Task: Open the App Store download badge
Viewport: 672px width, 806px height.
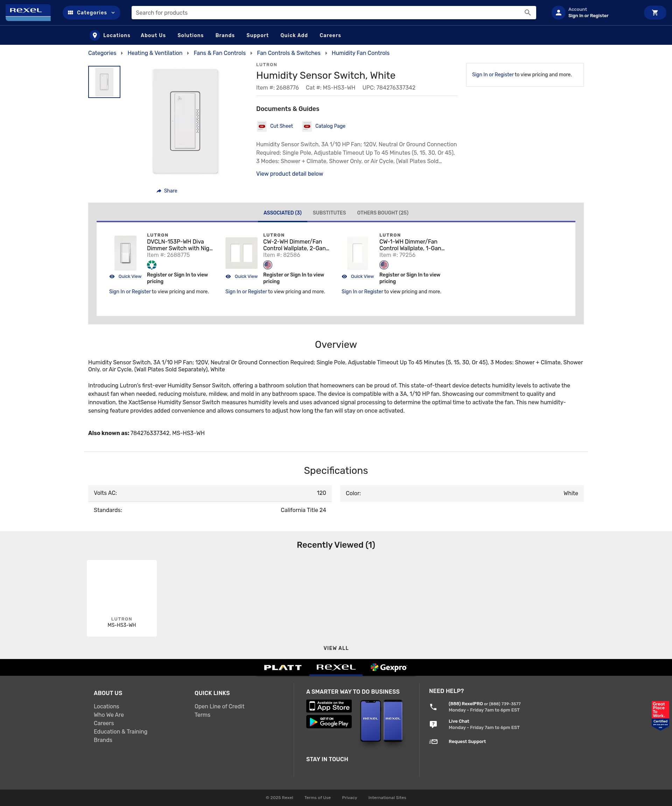Action: click(329, 706)
